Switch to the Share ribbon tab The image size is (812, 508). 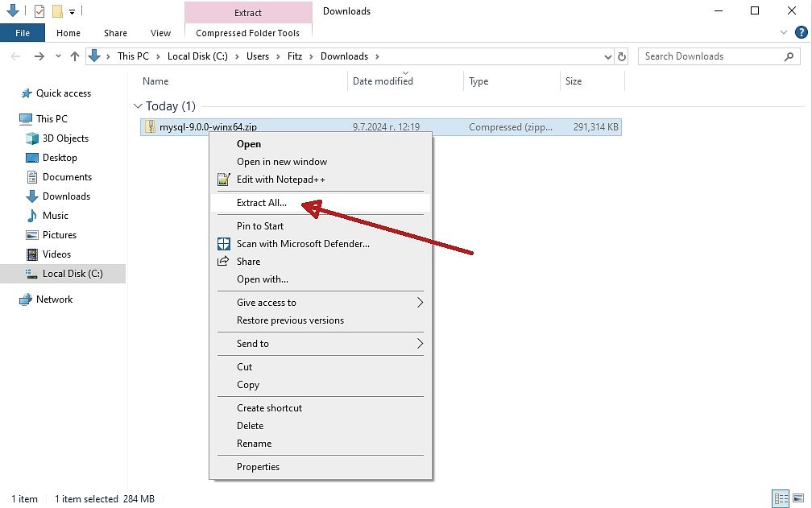[x=115, y=33]
